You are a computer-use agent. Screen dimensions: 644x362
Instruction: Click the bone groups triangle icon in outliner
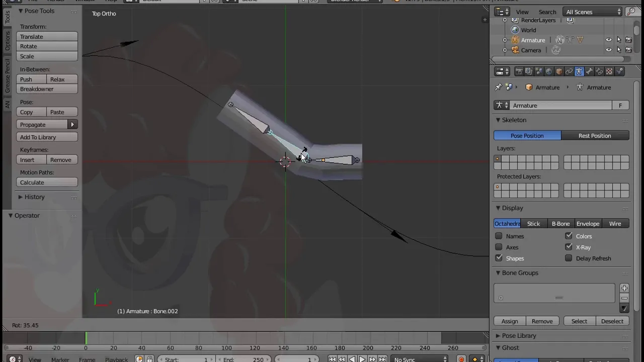580,40
